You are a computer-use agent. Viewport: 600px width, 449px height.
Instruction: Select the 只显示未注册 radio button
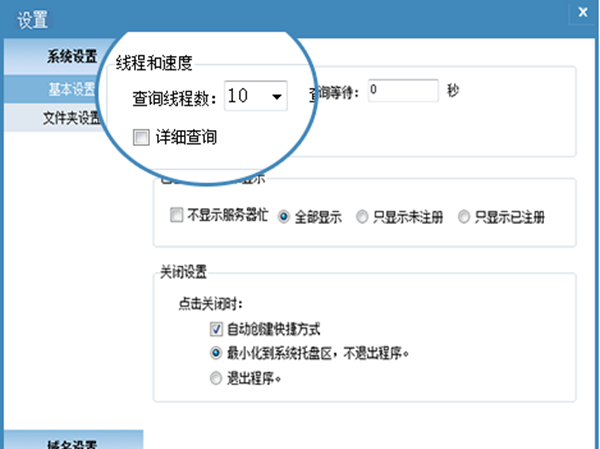point(362,217)
